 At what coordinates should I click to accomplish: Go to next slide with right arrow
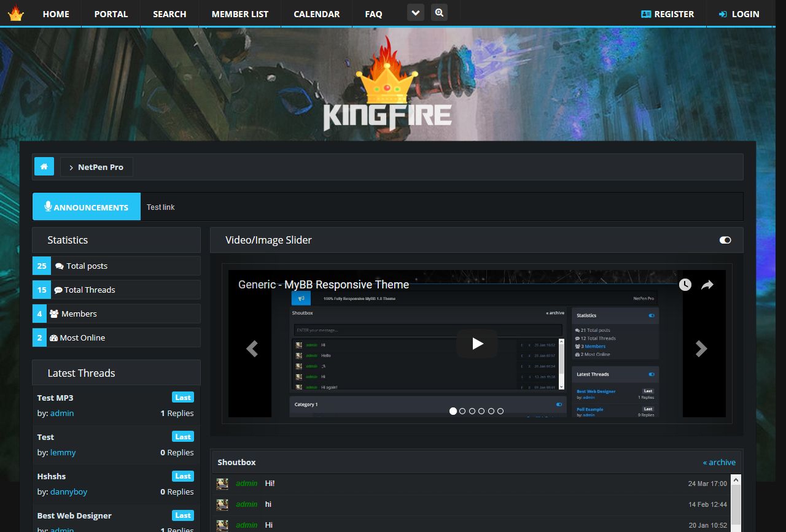click(x=701, y=349)
